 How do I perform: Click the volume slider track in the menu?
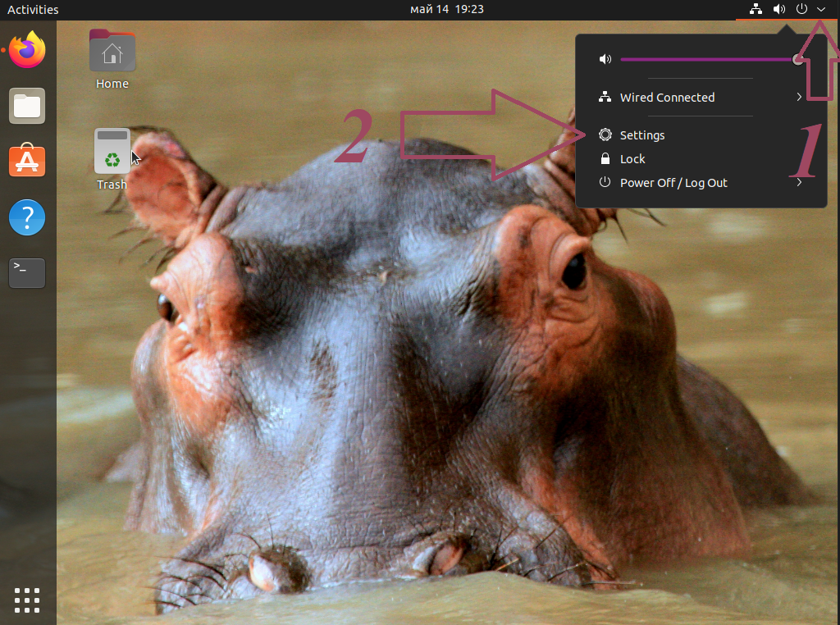pos(705,59)
